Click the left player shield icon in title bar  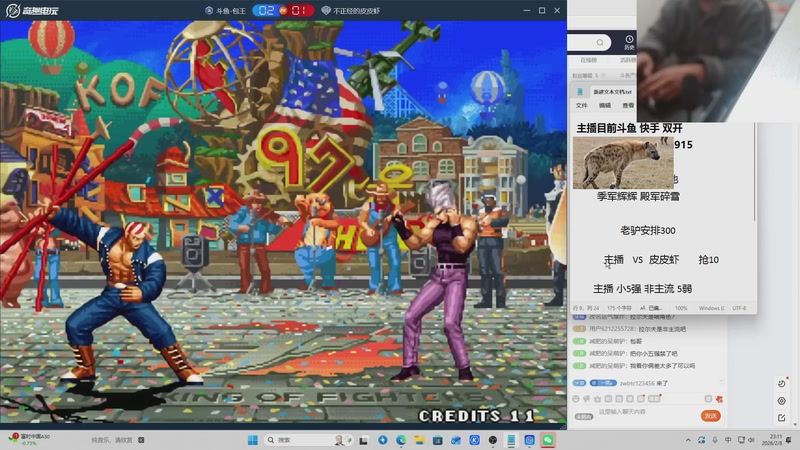(209, 10)
